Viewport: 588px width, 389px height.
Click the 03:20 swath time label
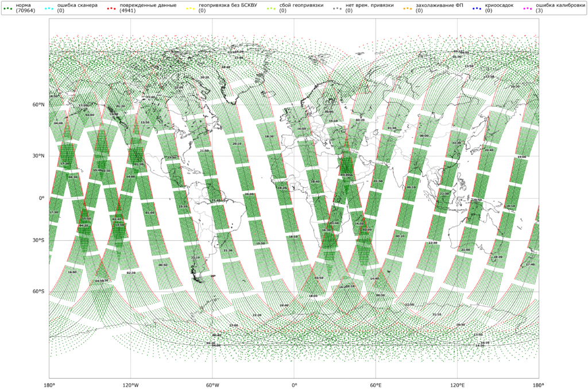pyautogui.click(x=360, y=120)
